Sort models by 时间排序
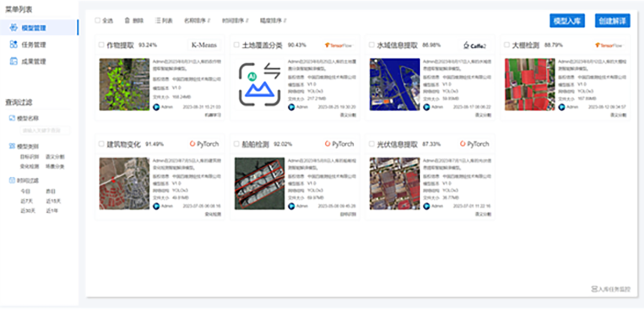Viewport: 644px width, 310px height. tap(235, 20)
